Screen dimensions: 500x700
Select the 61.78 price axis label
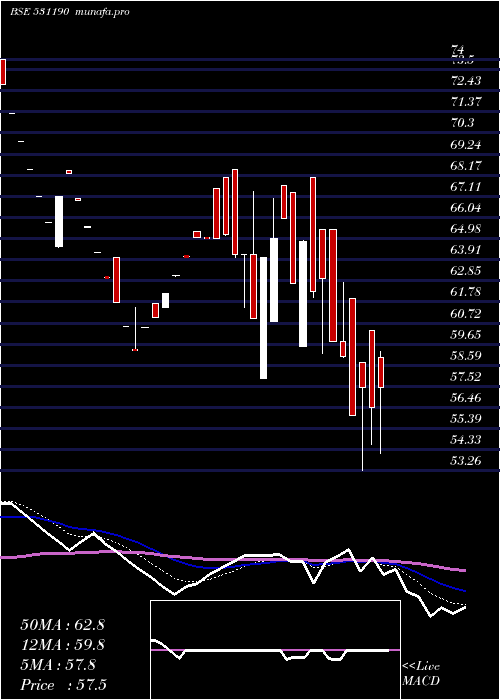click(466, 292)
